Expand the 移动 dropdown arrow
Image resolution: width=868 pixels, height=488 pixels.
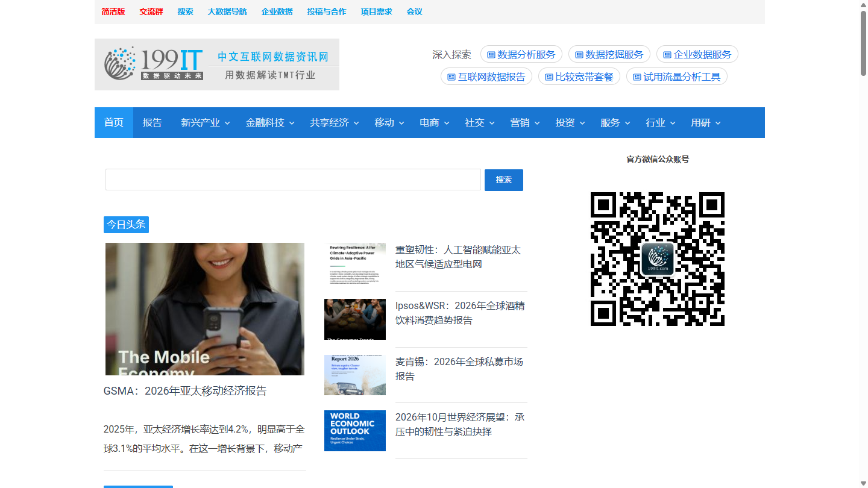pyautogui.click(x=401, y=123)
